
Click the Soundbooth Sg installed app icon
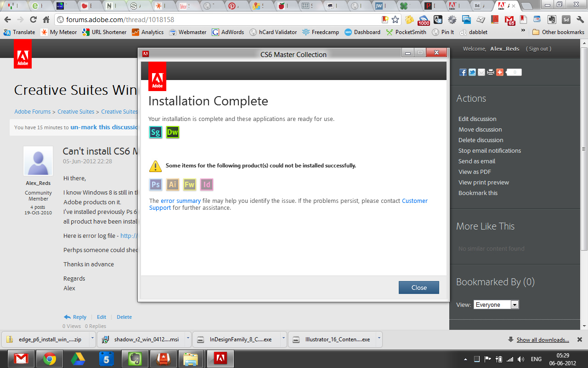(156, 132)
